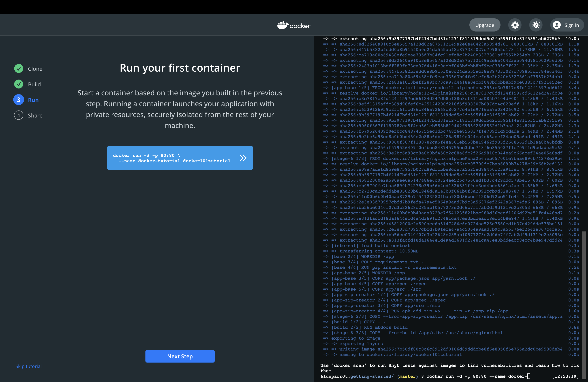The height and width of the screenshot is (382, 588).
Task: Click the troubleshoot bug icon
Action: [536, 25]
